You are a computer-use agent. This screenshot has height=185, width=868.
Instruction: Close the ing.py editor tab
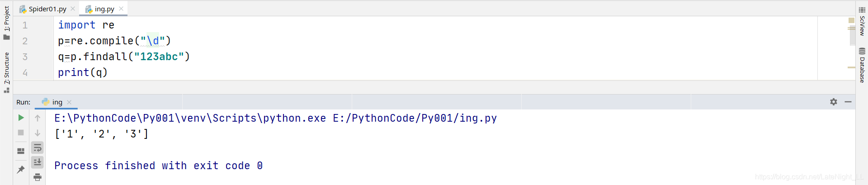pyautogui.click(x=121, y=9)
